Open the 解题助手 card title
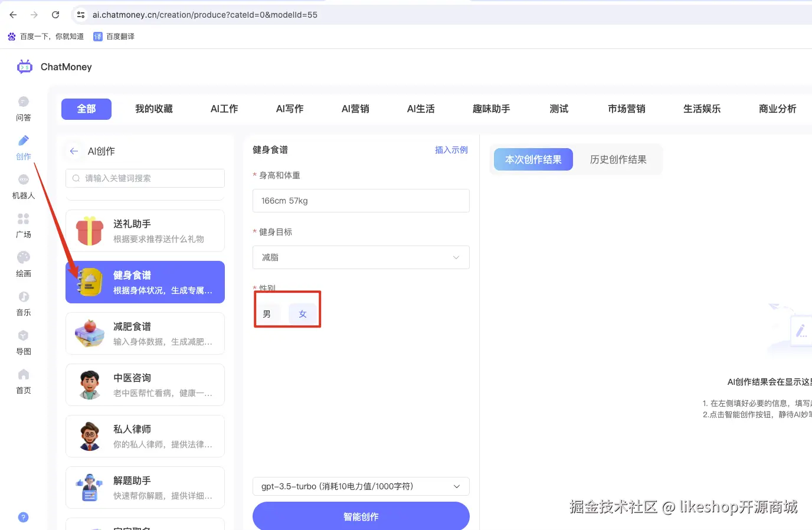 132,480
